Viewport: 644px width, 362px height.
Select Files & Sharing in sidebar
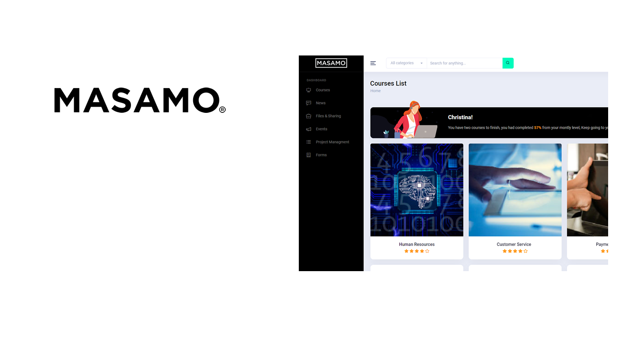[328, 116]
